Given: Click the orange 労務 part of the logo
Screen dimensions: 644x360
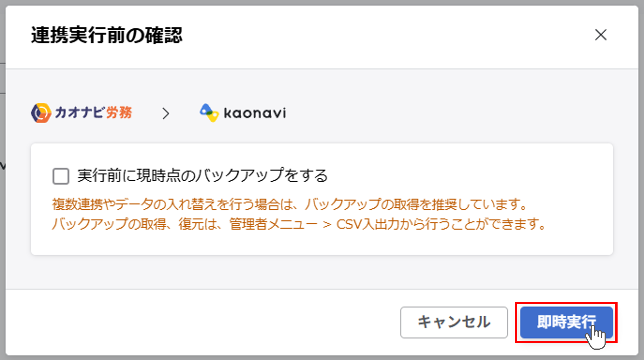Looking at the screenshot, I should coord(119,113).
